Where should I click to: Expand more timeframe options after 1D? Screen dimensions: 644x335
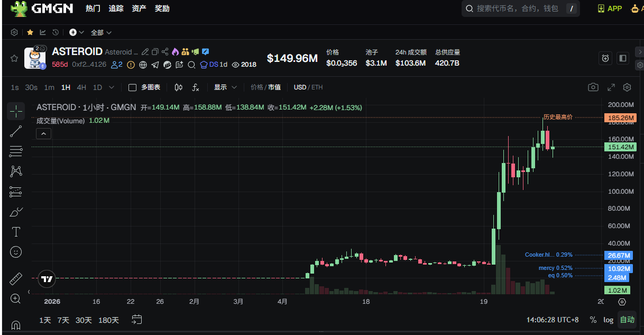click(x=112, y=87)
